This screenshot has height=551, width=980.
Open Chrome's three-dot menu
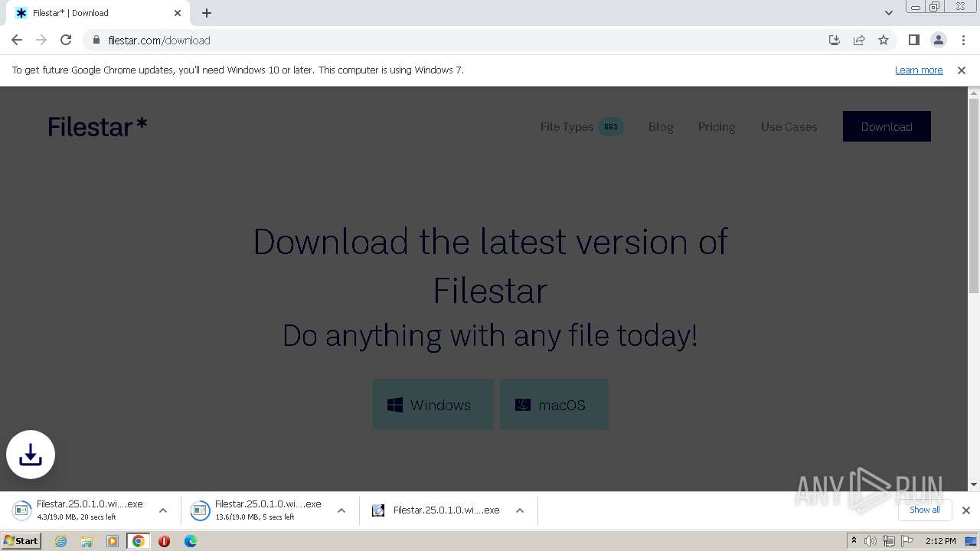pos(962,40)
